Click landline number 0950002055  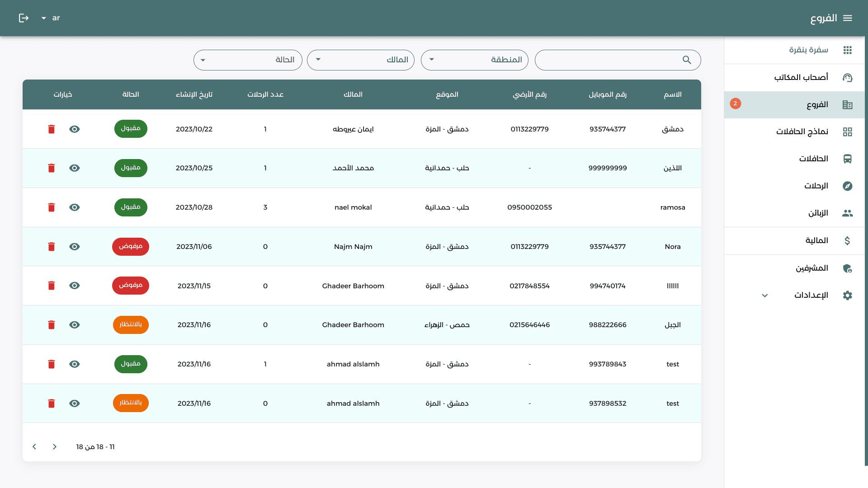[x=529, y=207]
